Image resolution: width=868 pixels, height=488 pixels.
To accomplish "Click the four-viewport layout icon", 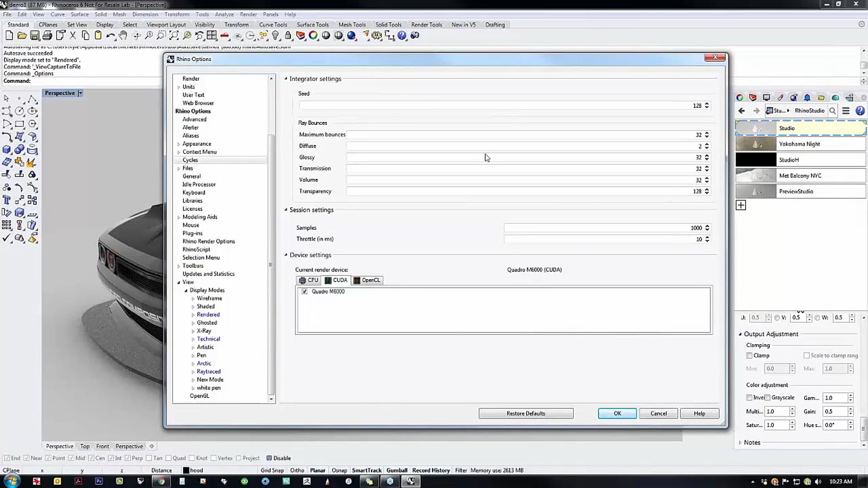I will pyautogui.click(x=212, y=35).
